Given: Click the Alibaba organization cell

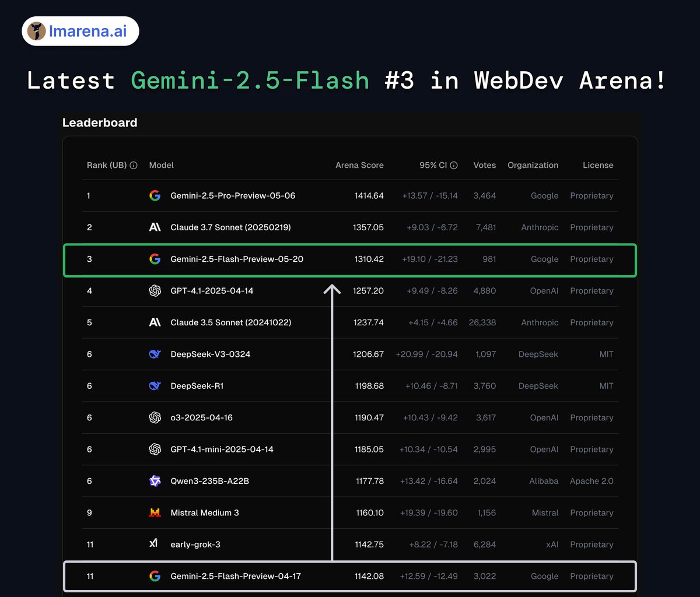Looking at the screenshot, I should click(x=544, y=481).
